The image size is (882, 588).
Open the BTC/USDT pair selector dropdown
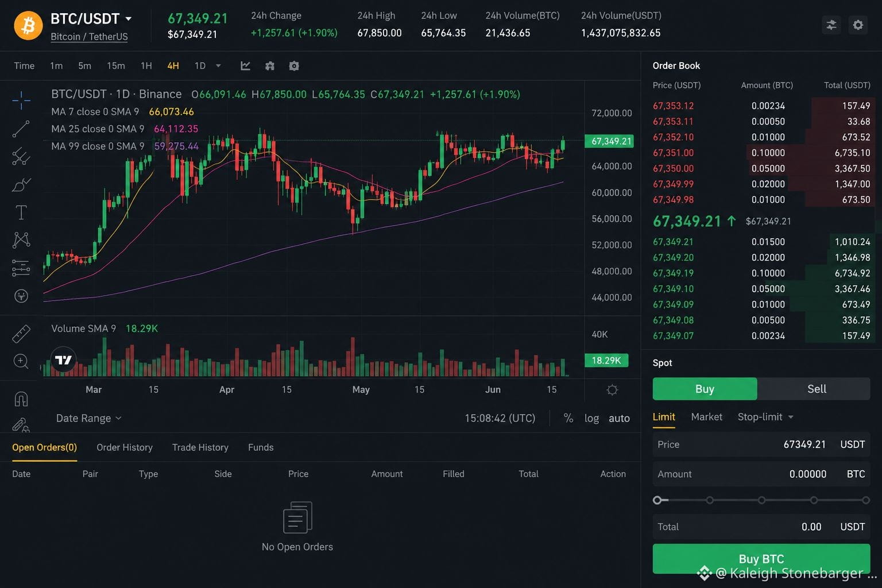click(x=91, y=19)
